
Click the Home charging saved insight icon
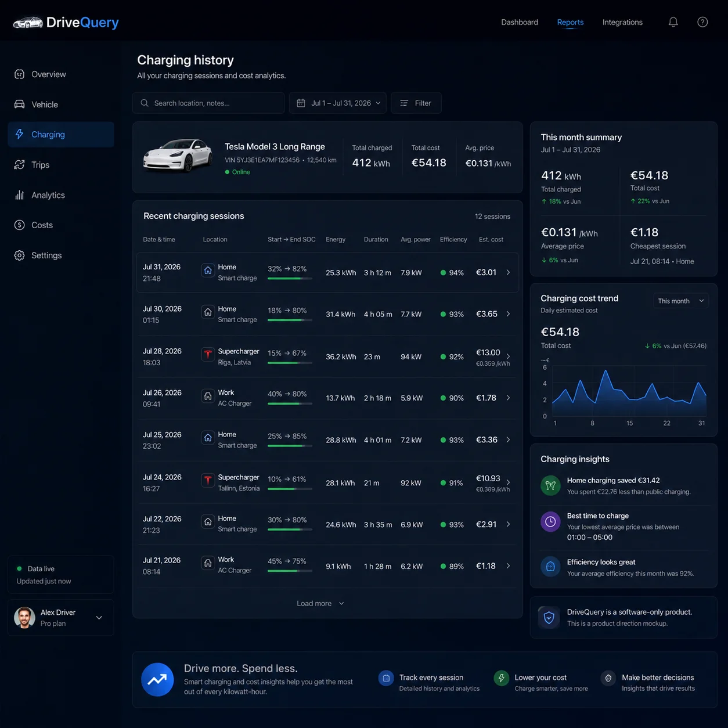click(x=550, y=485)
